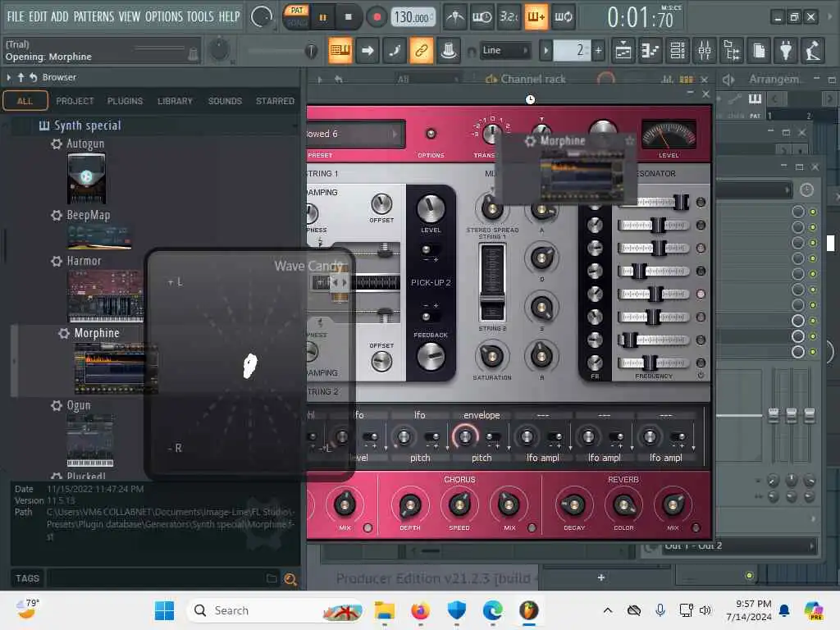The width and height of the screenshot is (840, 630).
Task: Open the 'lfo' source above first pitch knob
Action: pos(419,415)
